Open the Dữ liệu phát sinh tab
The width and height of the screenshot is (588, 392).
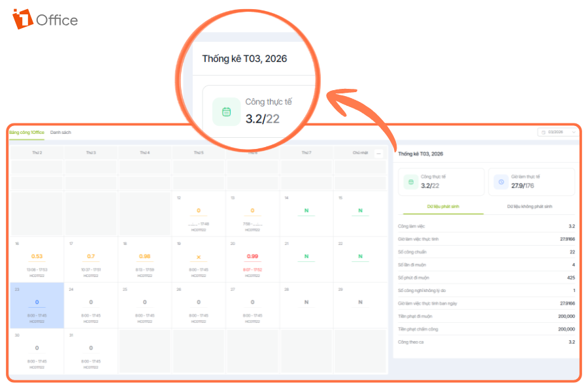[444, 206]
